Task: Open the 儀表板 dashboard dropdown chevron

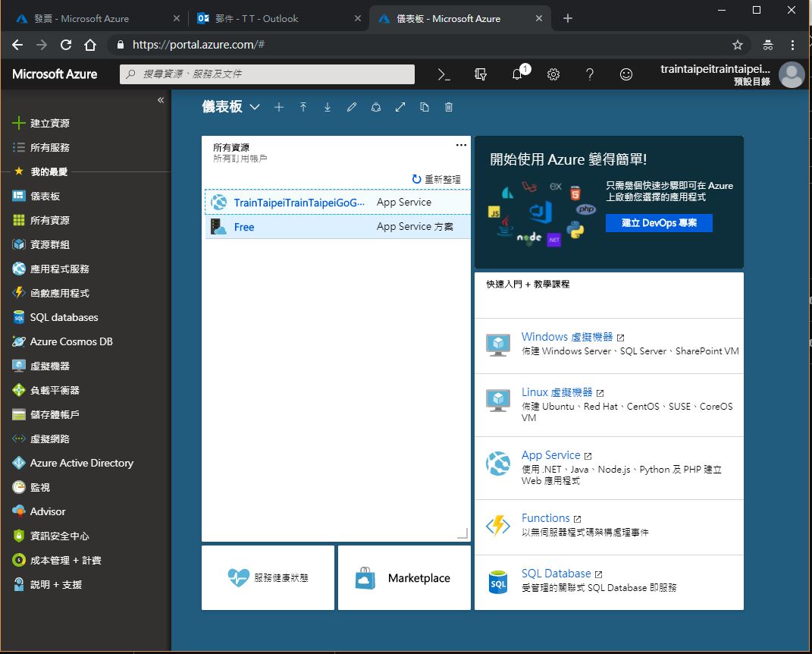Action: [254, 107]
